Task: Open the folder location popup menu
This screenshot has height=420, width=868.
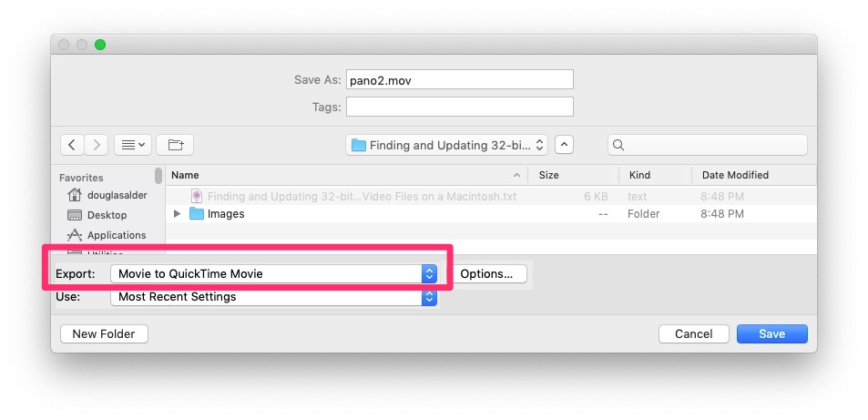Action: click(447, 145)
